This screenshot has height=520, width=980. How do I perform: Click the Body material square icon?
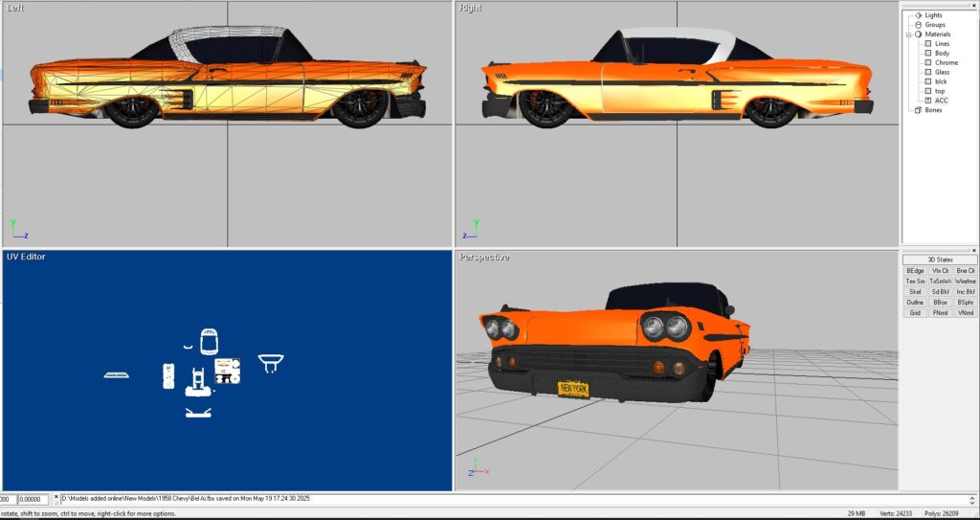[x=927, y=53]
